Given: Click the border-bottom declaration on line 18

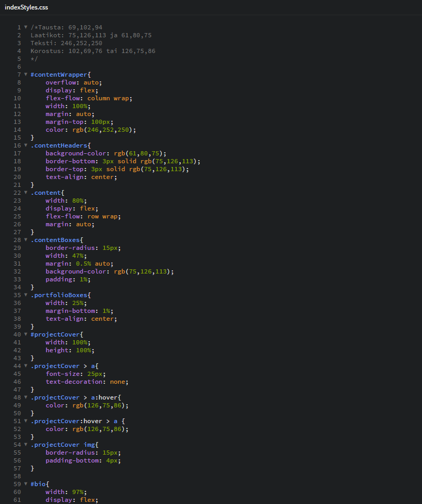Looking at the screenshot, I should 123,161.
